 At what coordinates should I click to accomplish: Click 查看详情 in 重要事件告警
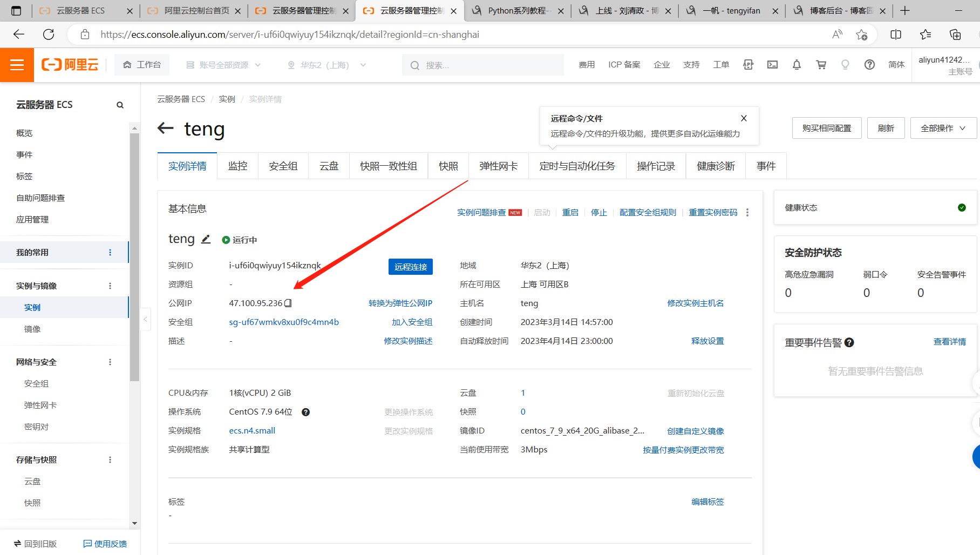coord(950,342)
